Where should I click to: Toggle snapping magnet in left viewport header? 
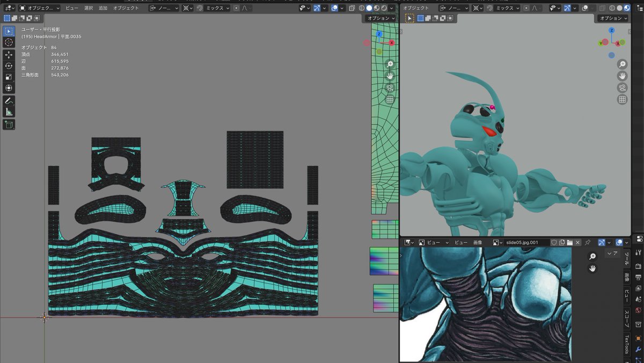click(x=200, y=8)
